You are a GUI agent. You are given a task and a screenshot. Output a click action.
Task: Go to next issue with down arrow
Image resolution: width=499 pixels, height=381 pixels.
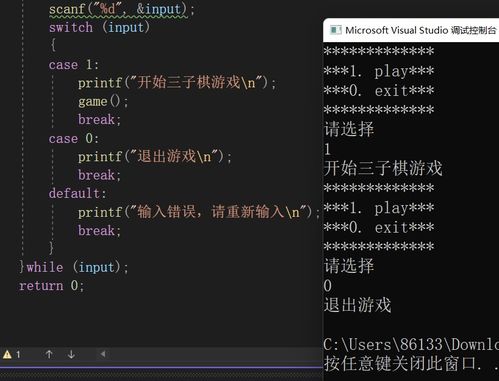pyautogui.click(x=71, y=354)
